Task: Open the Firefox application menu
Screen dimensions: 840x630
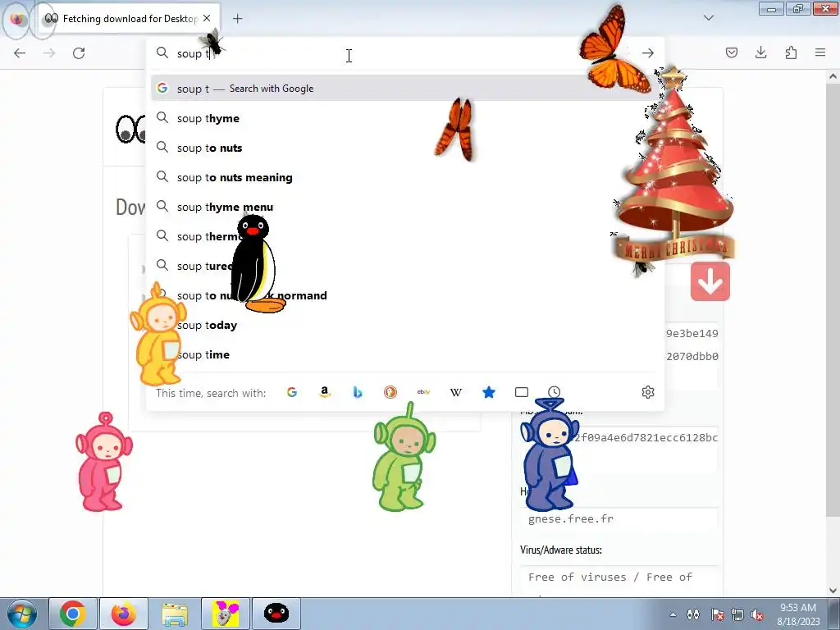Action: tap(820, 52)
